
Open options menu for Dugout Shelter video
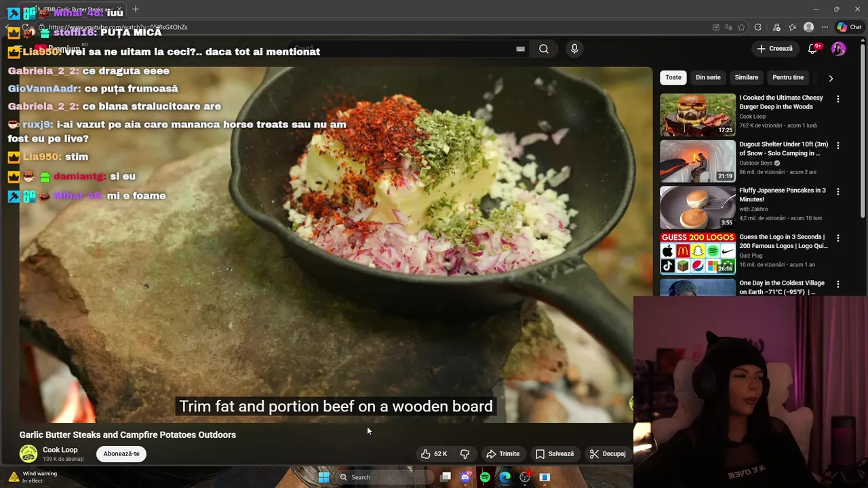(x=838, y=145)
